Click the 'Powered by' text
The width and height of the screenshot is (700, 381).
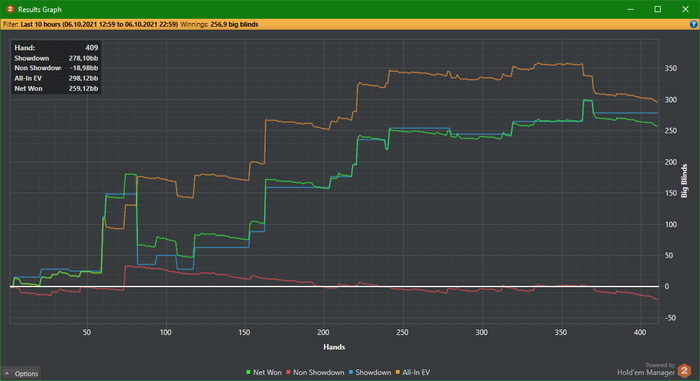660,365
